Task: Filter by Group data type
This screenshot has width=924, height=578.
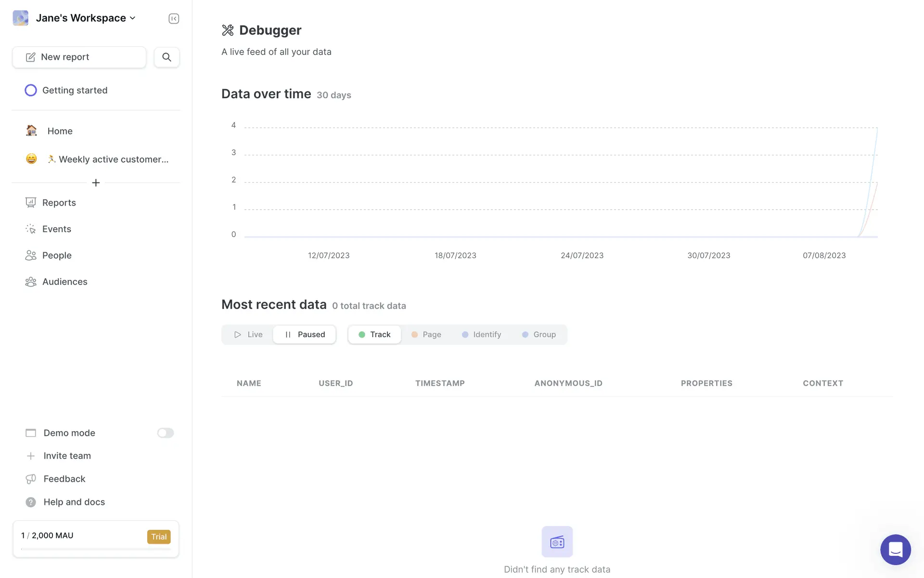Action: [539, 335]
